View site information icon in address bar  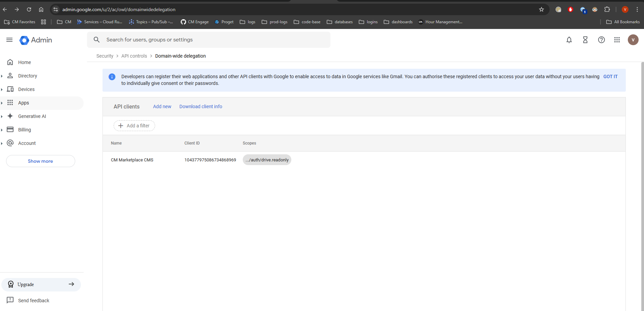pyautogui.click(x=56, y=9)
